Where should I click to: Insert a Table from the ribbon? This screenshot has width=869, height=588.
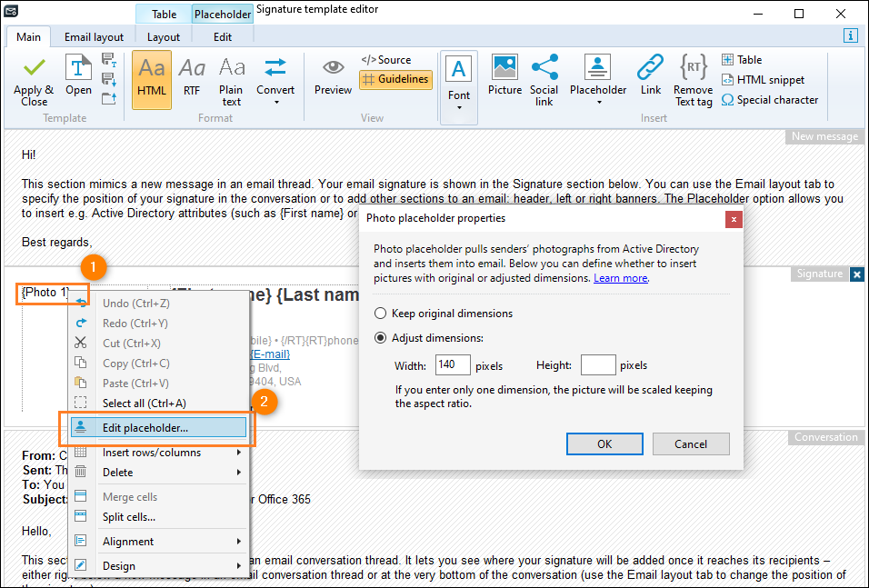[x=742, y=60]
